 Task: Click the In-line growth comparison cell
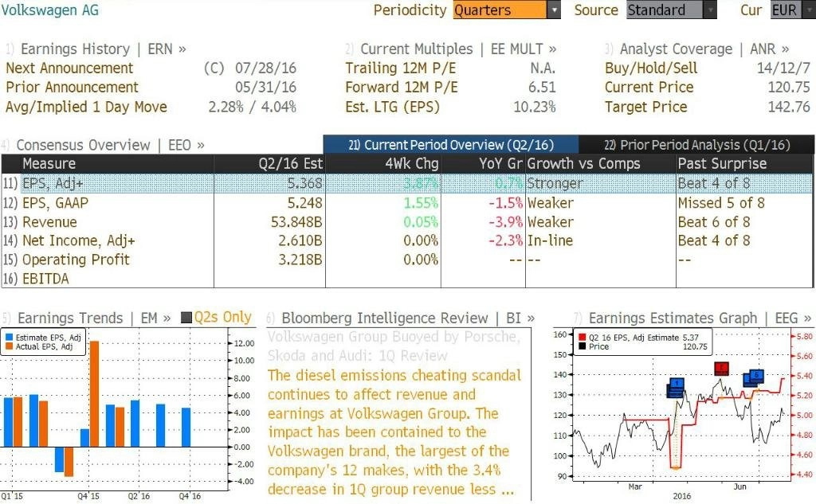pyautogui.click(x=550, y=240)
